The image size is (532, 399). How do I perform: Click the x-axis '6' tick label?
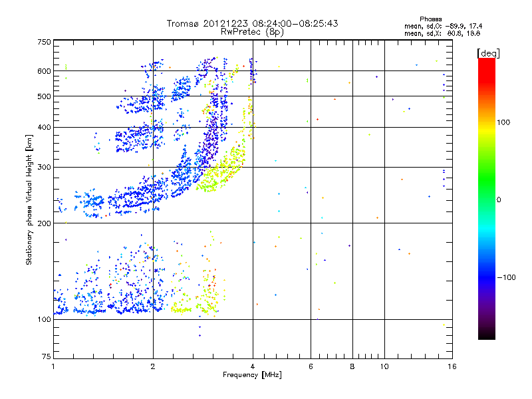pyautogui.click(x=311, y=366)
